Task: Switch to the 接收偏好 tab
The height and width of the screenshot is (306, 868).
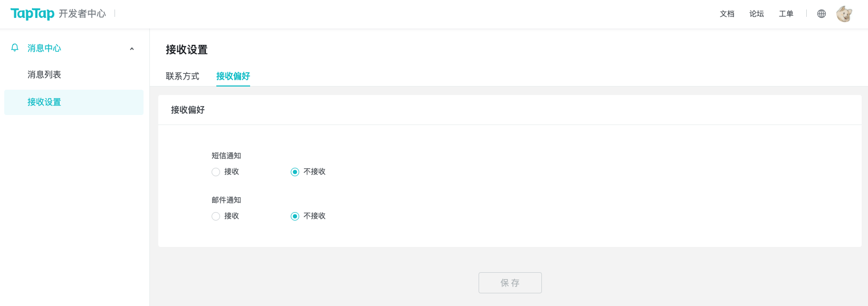Action: click(x=233, y=76)
